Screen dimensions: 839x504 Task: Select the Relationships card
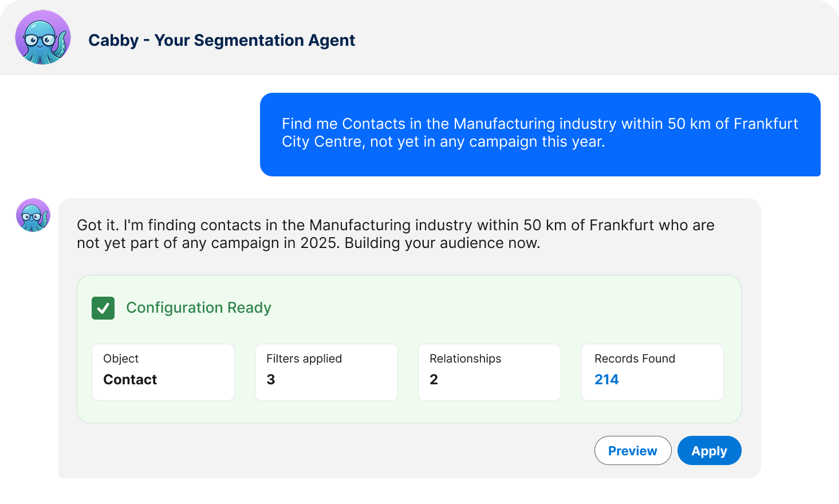(x=489, y=372)
